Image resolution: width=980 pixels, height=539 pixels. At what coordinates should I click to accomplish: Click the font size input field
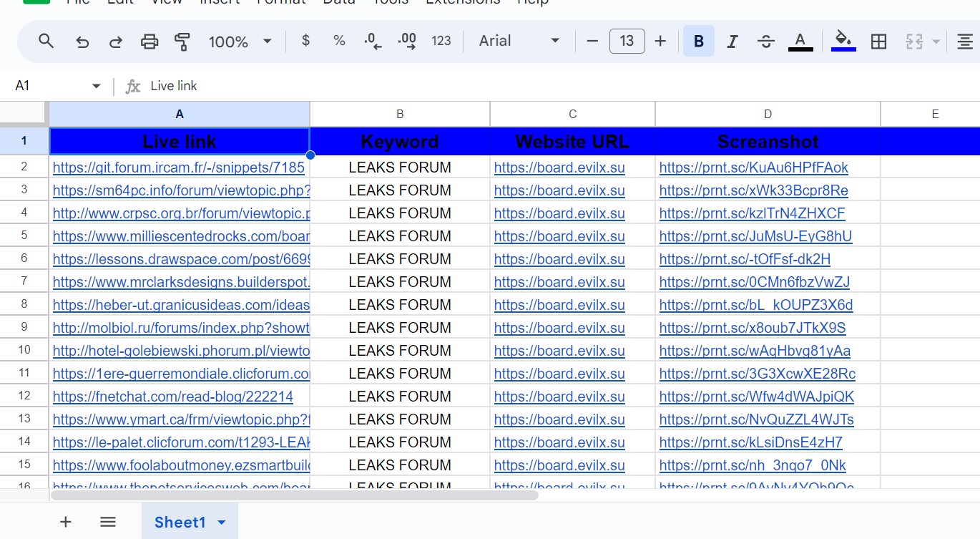(627, 42)
